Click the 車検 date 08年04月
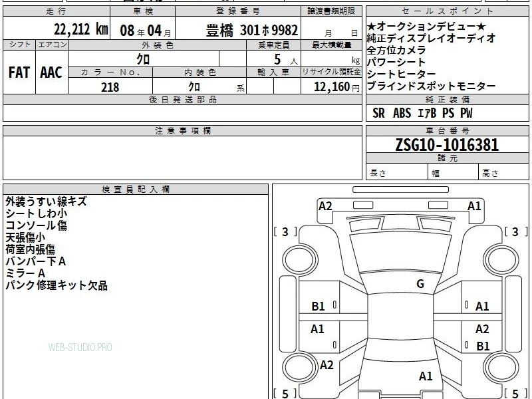The image size is (532, 399). tap(146, 31)
